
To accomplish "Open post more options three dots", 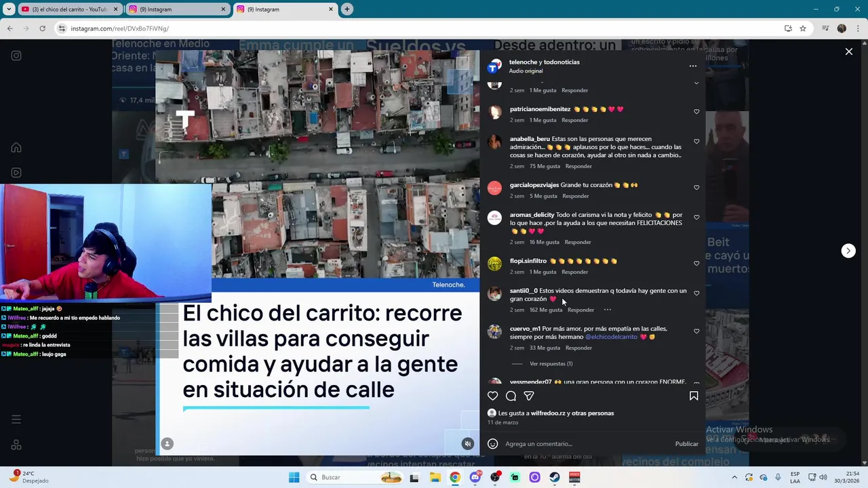I will pyautogui.click(x=692, y=66).
